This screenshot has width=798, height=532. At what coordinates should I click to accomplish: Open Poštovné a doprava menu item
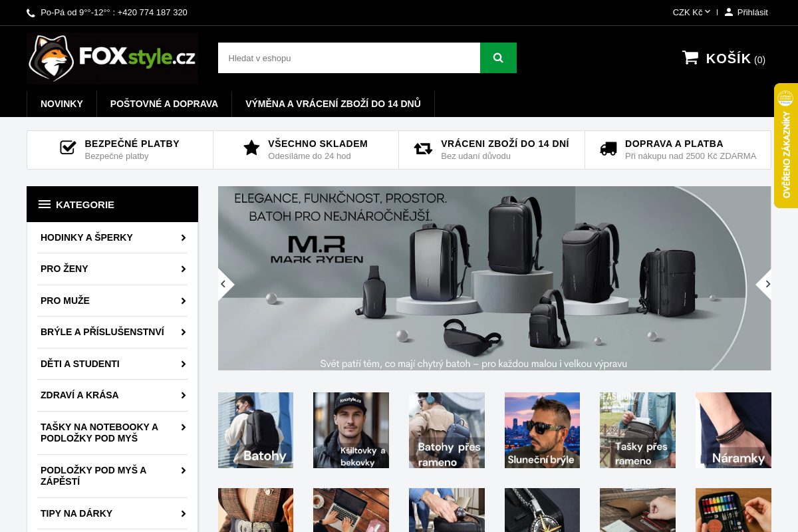(164, 104)
